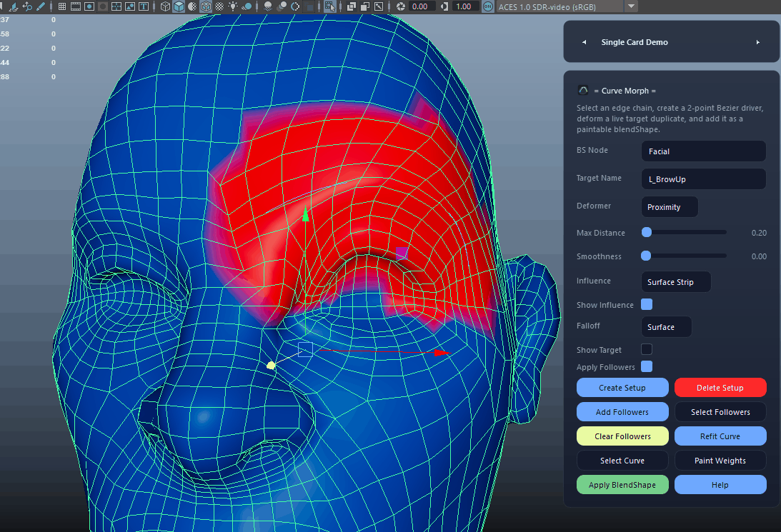Viewport: 781px width, 532px height.
Task: Click the red Delete Setup button
Action: tap(720, 388)
